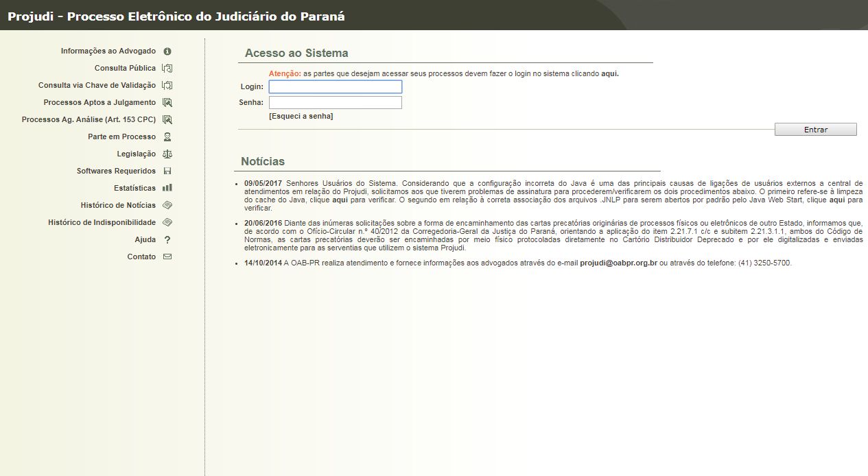Open the Ajuda help link

click(145, 240)
